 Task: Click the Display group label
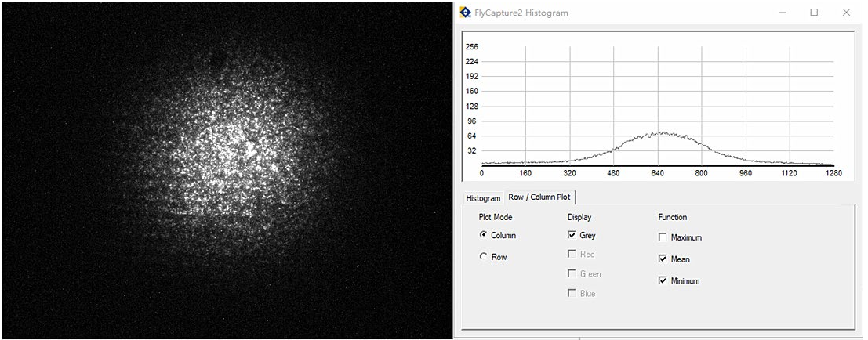(579, 217)
